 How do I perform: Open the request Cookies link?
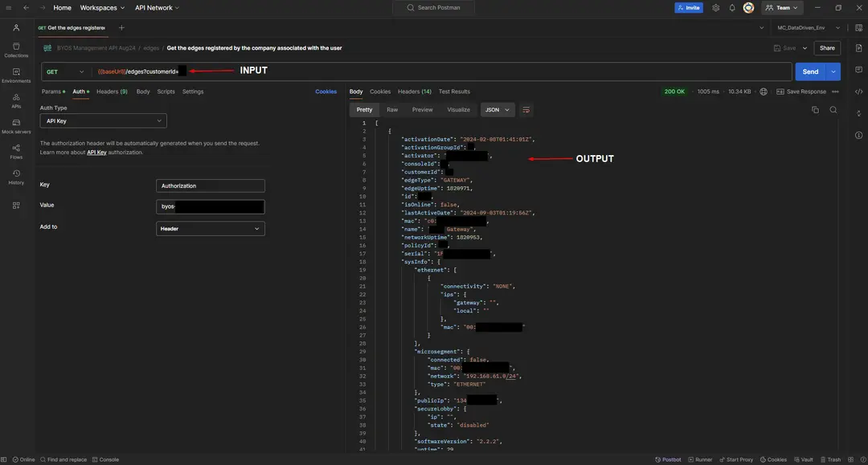tap(326, 92)
